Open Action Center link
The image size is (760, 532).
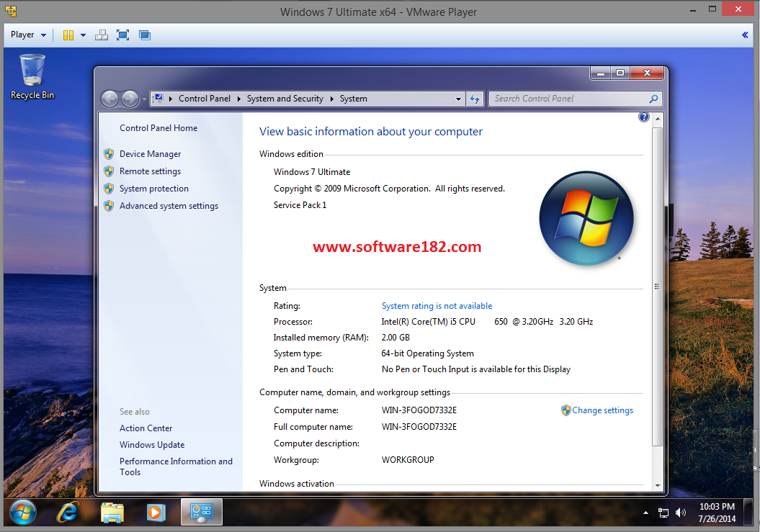pyautogui.click(x=146, y=428)
